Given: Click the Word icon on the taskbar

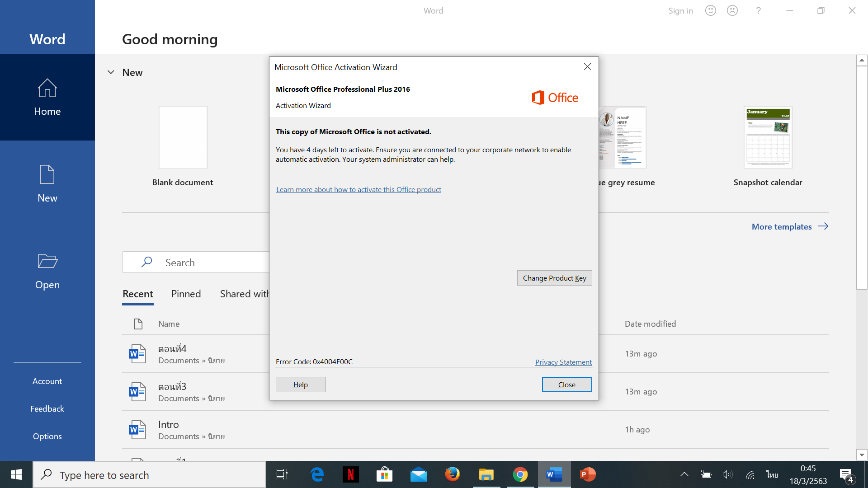Looking at the screenshot, I should point(554,474).
